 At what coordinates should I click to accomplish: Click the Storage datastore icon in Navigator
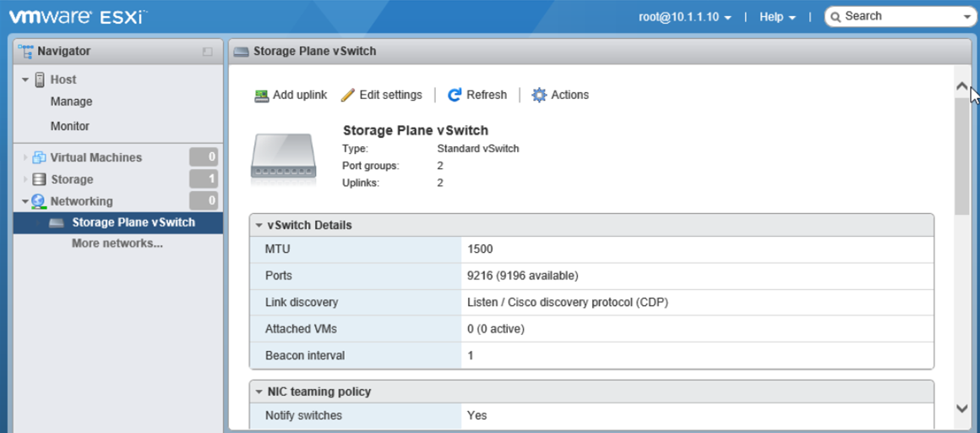click(x=39, y=179)
